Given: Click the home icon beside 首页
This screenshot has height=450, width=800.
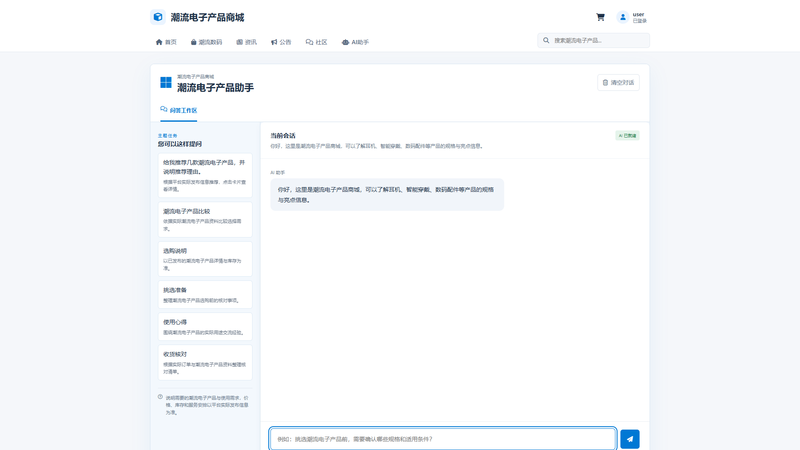Looking at the screenshot, I should 159,42.
